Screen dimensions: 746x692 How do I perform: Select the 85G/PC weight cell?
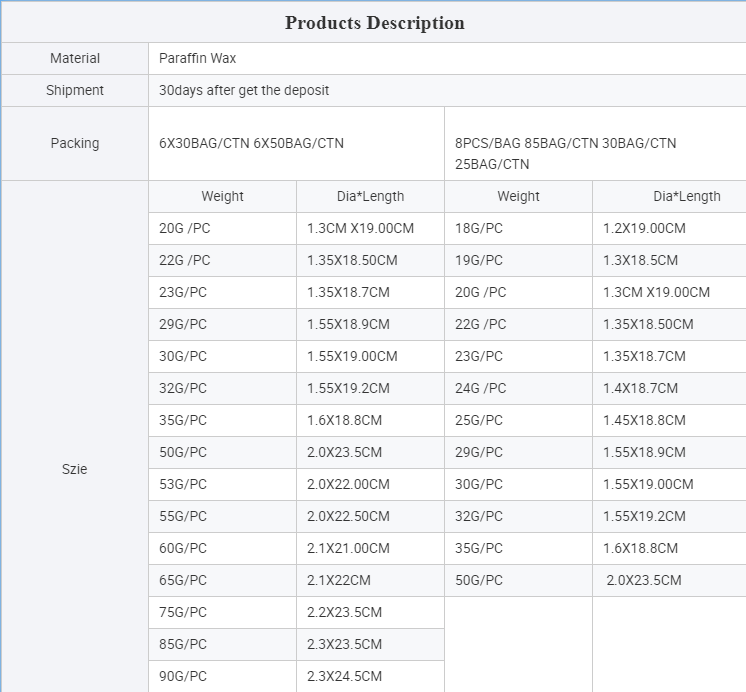coord(222,643)
